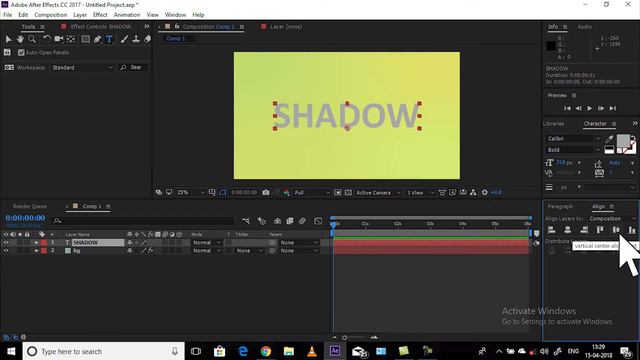Open the File menu

[x=8, y=15]
